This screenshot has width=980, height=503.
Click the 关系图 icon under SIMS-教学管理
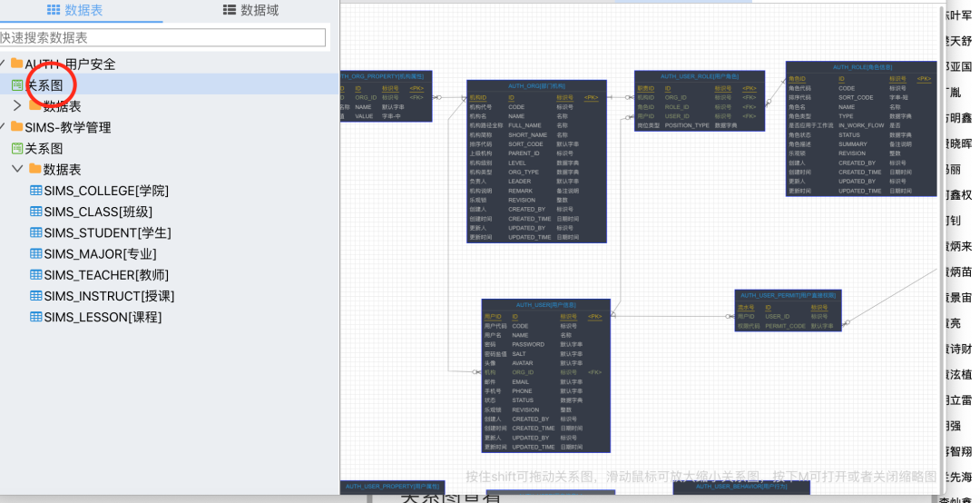click(17, 148)
